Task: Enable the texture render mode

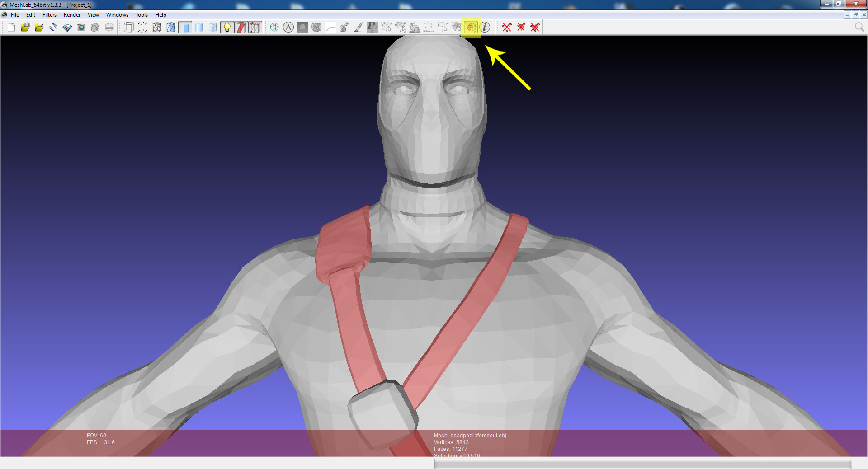Action: 213,28
